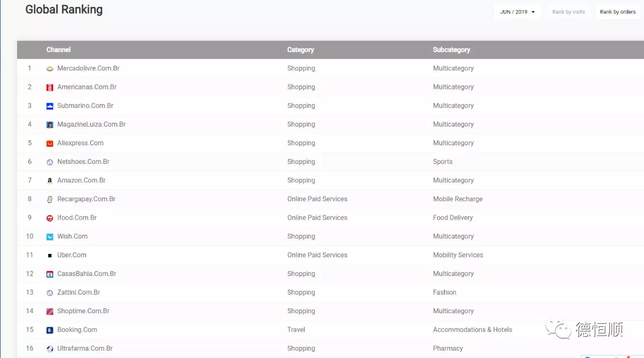Screen dimensions: 644x358
Task: Open the Wish.Com channel link
Action: 72,236
